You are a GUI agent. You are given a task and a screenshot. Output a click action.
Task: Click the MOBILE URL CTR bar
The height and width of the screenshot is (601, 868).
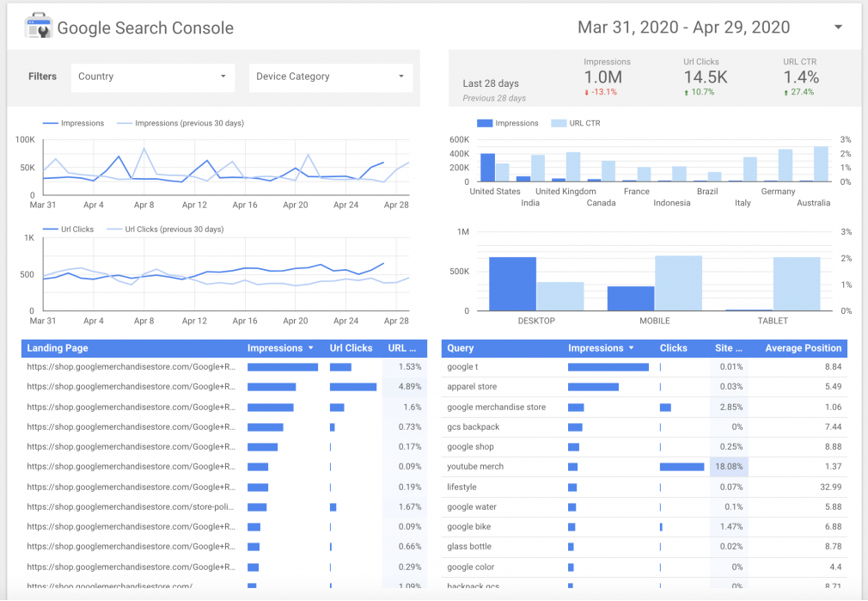tap(678, 283)
